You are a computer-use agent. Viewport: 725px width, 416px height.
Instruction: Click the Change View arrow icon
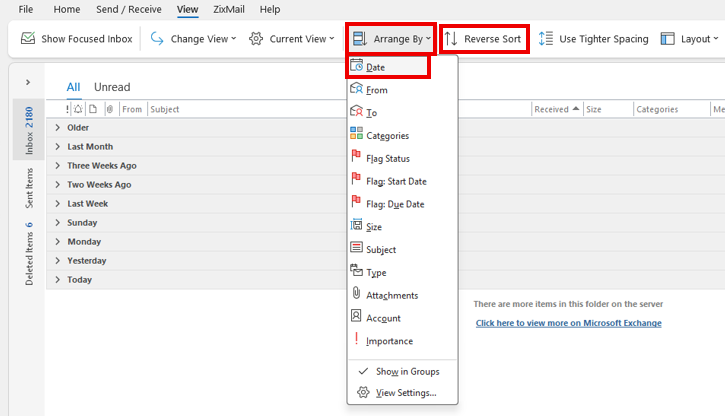[157, 39]
